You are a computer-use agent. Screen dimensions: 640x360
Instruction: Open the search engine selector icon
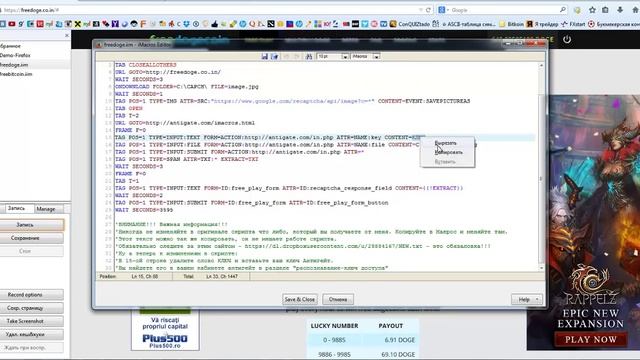click(443, 10)
